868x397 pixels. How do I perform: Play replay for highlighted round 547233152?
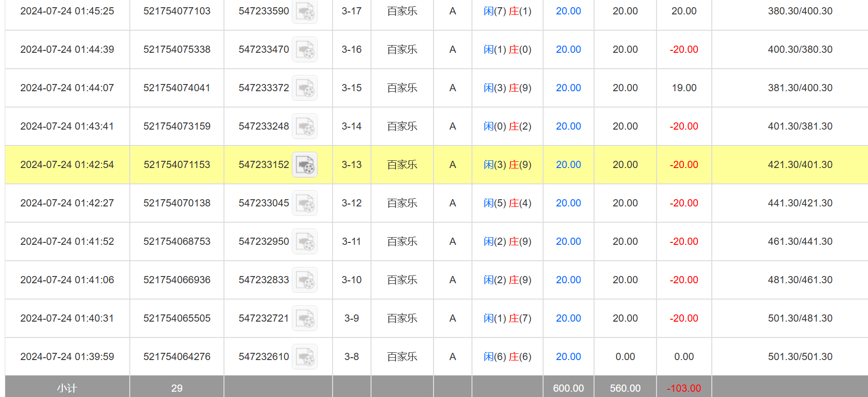pos(305,165)
